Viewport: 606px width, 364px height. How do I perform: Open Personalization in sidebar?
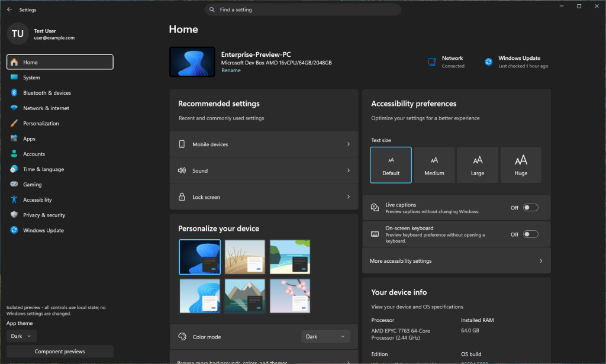pos(60,123)
